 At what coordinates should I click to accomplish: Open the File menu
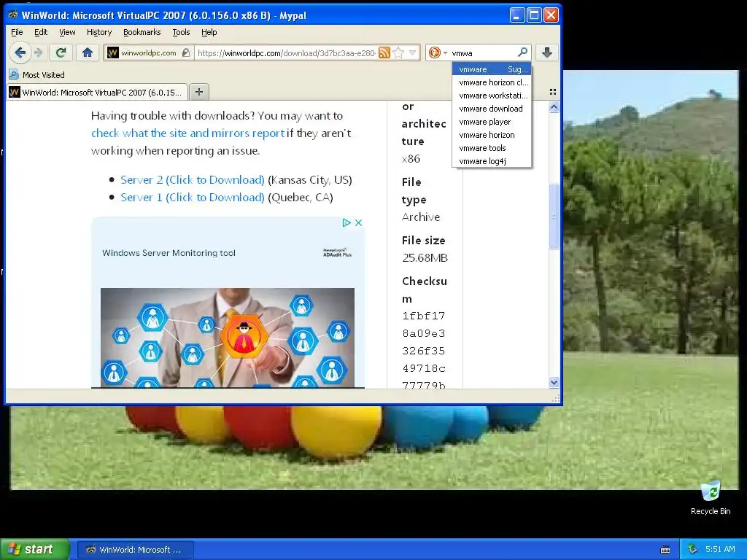click(17, 32)
